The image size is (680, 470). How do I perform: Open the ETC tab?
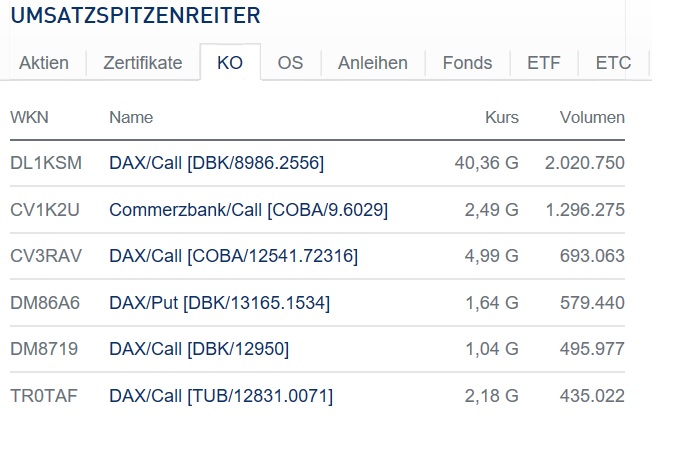pyautogui.click(x=613, y=63)
